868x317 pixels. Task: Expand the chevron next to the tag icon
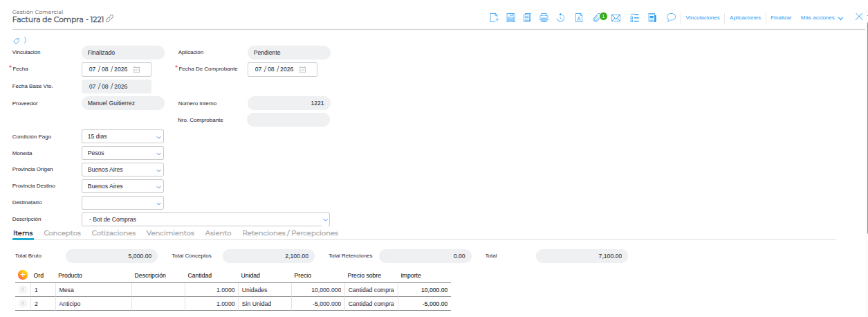pos(25,40)
